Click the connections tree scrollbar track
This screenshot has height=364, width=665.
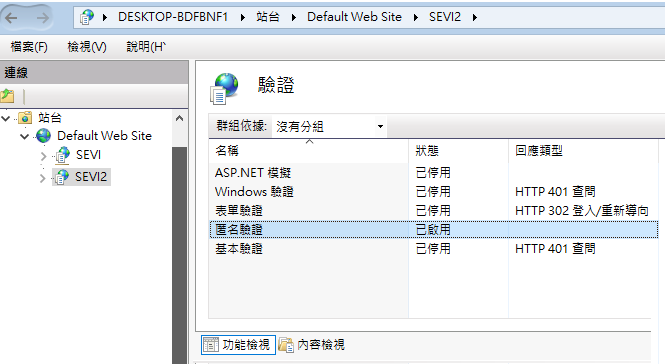[x=179, y=255]
